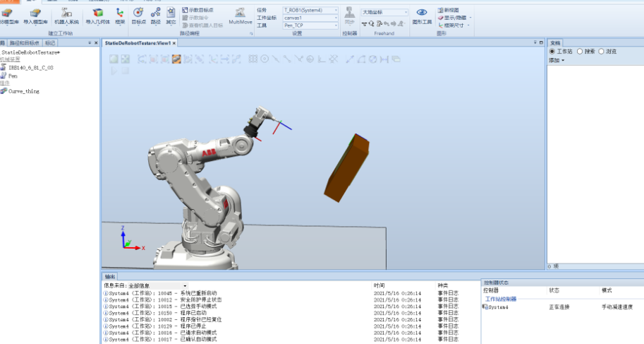Screen dimensions: 644x344
Task: Launch the MultiMove tool
Action: pyautogui.click(x=241, y=16)
